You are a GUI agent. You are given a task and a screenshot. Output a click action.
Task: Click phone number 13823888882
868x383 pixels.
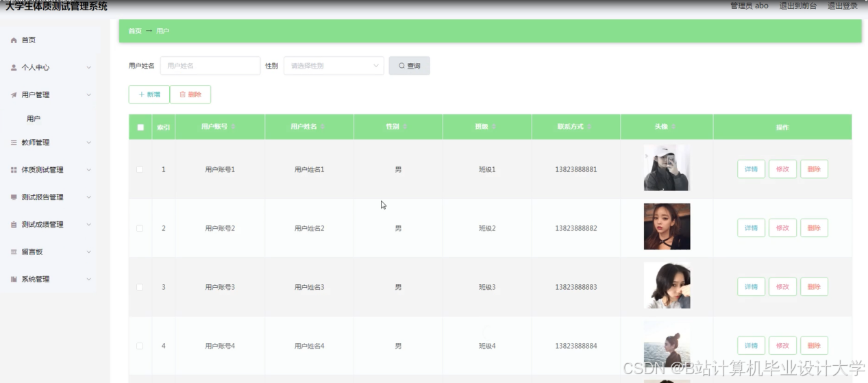coord(576,228)
